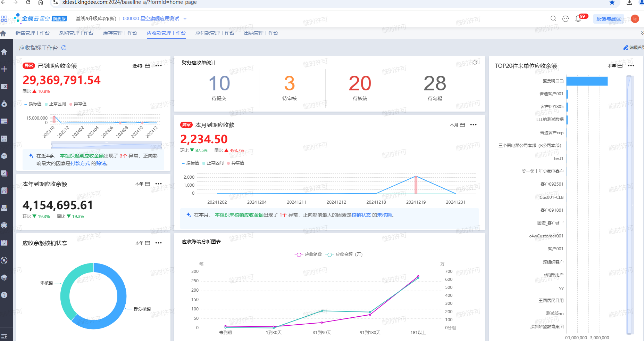The image size is (644, 341).
Task: Click the 反馈与建议 button
Action: click(x=609, y=19)
